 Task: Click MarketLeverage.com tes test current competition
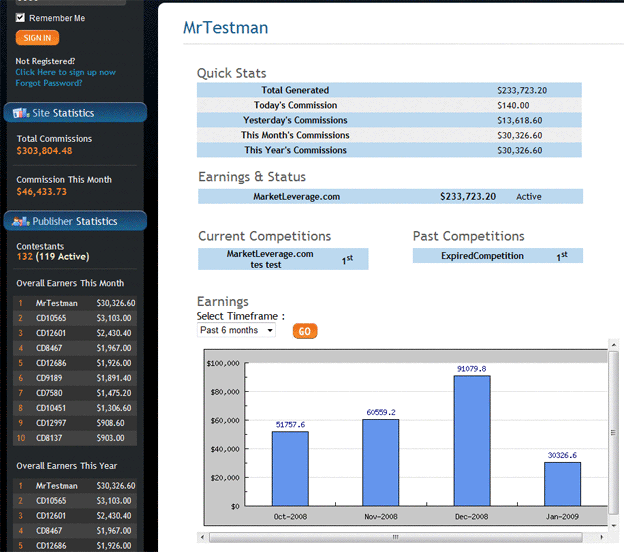point(283,259)
